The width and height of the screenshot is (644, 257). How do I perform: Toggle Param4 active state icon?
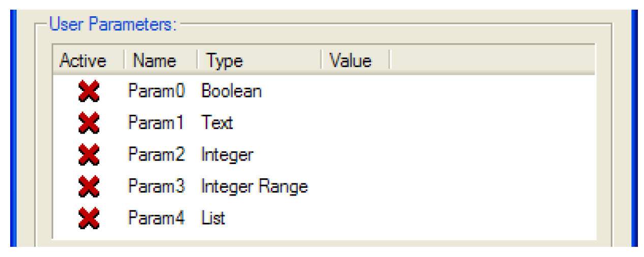(88, 218)
